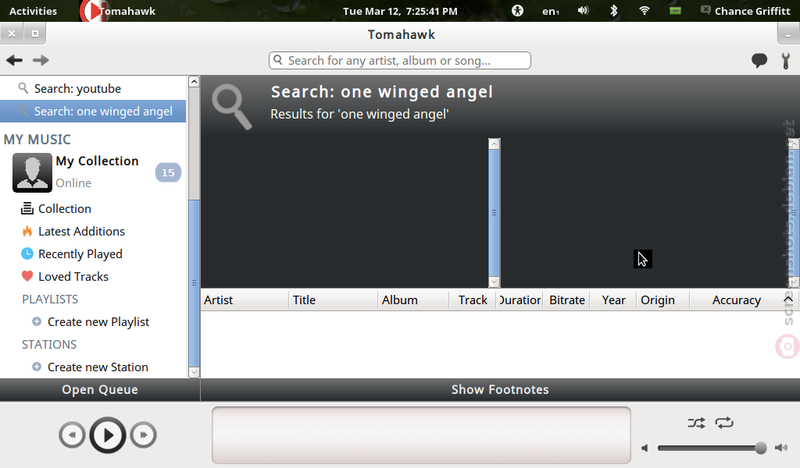
Task: Click the sidebar scrollbar down arrow
Action: coord(194,372)
